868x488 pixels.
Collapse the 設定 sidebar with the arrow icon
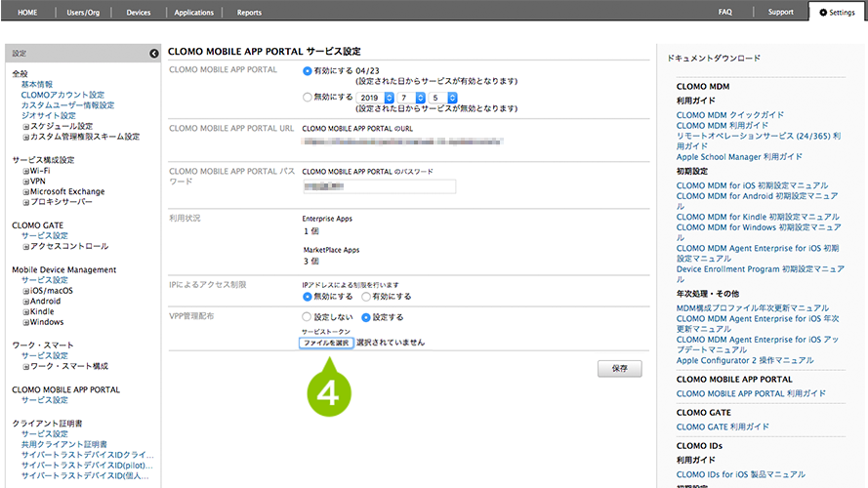154,54
